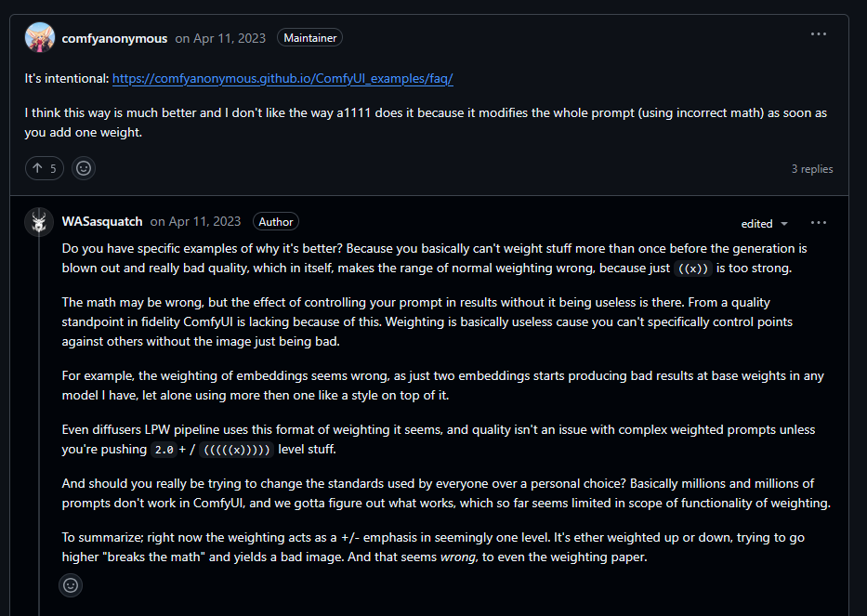Image resolution: width=867 pixels, height=616 pixels.
Task: Click the ((x)) inline code snippet
Action: [693, 269]
